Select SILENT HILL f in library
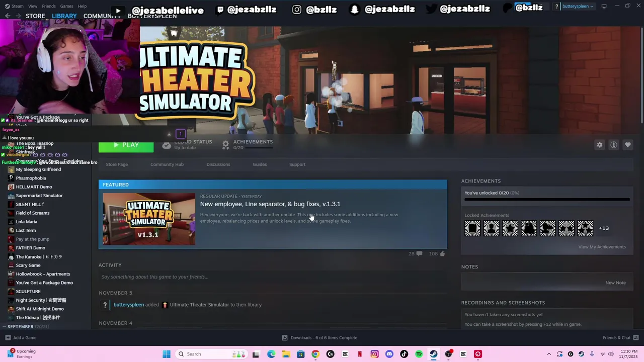This screenshot has height=362, width=644. point(30,204)
